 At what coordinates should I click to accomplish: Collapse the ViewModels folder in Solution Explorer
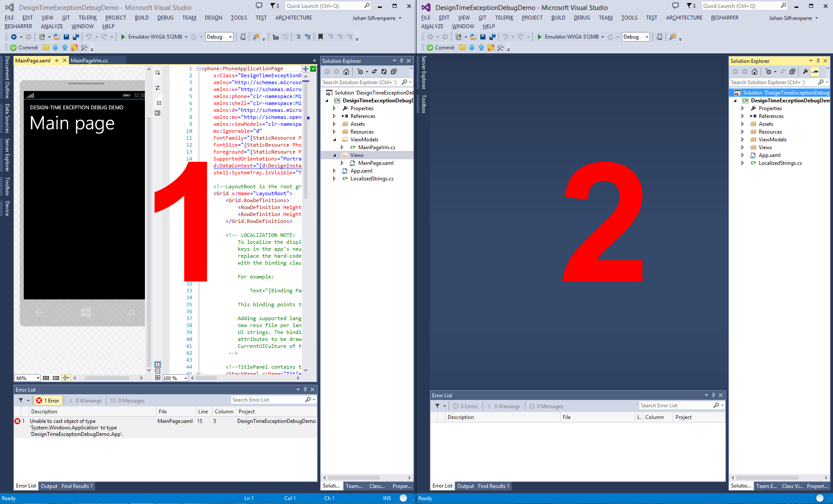tap(335, 139)
